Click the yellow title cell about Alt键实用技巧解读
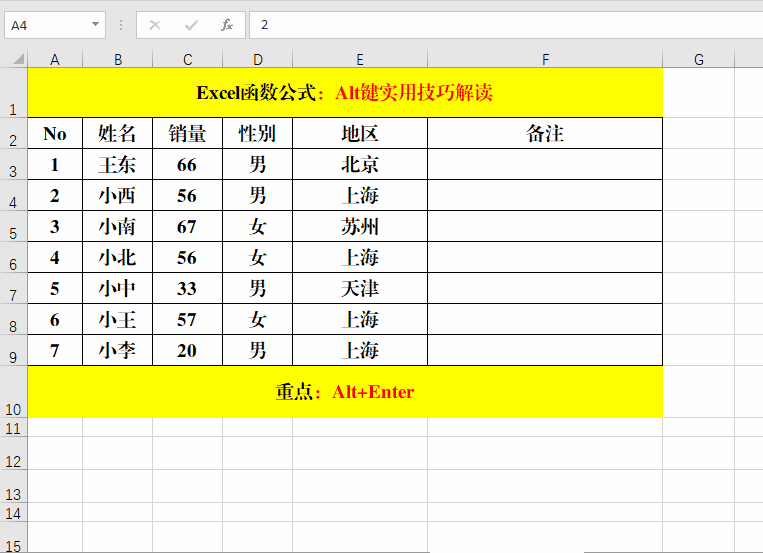The width and height of the screenshot is (763, 553). [x=345, y=93]
